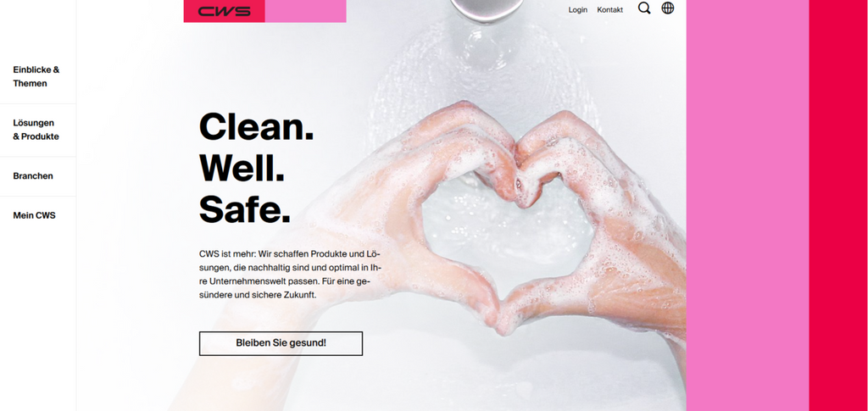The width and height of the screenshot is (868, 411).
Task: Open the Kontakt page
Action: (x=610, y=10)
